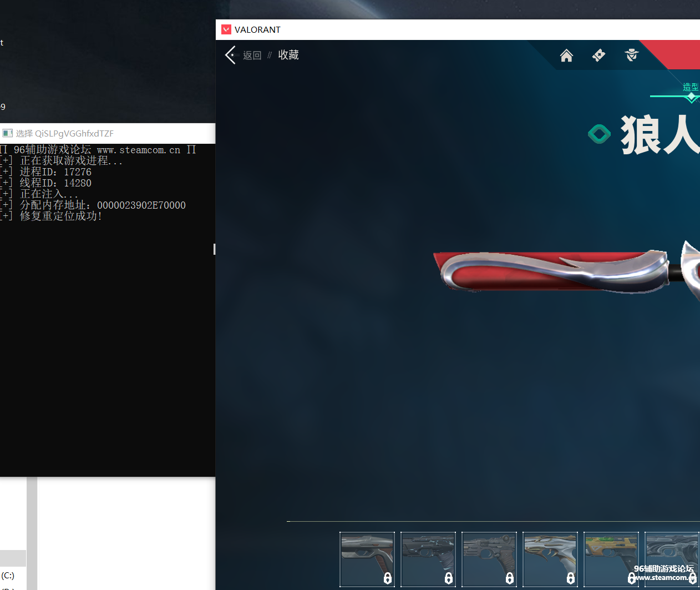Select the (C:) drive in explorer
This screenshot has height=590, width=700.
tap(8, 576)
